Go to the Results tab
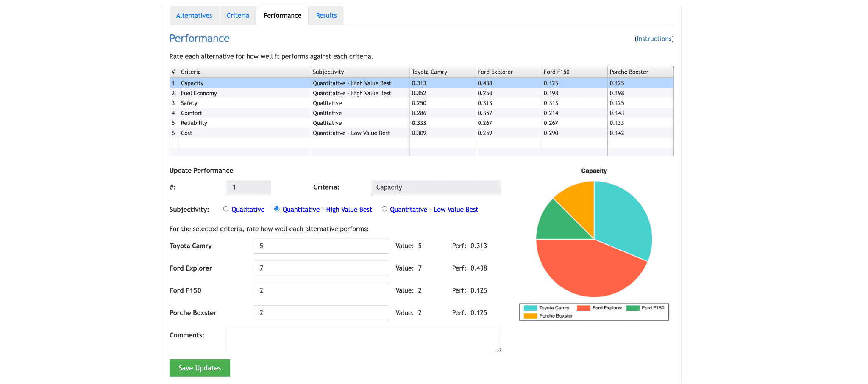The width and height of the screenshot is (868, 384). [x=326, y=16]
